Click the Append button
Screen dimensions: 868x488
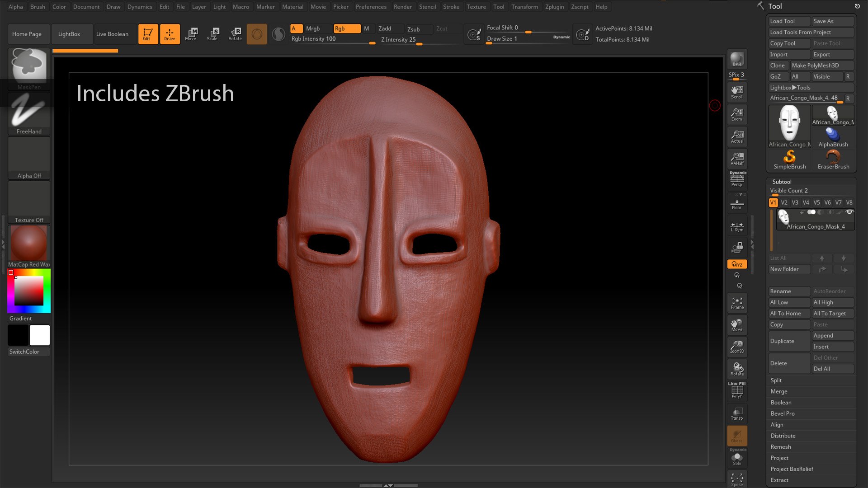[x=833, y=336]
